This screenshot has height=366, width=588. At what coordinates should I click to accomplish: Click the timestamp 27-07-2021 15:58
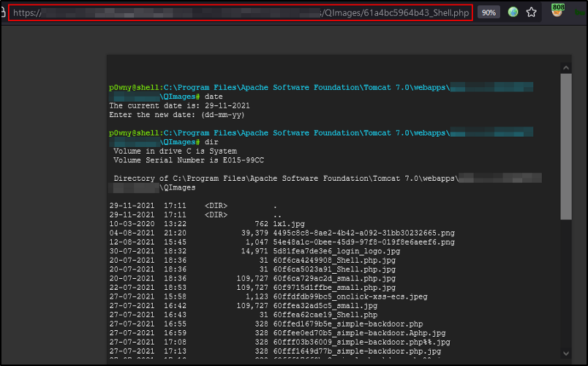tap(148, 296)
